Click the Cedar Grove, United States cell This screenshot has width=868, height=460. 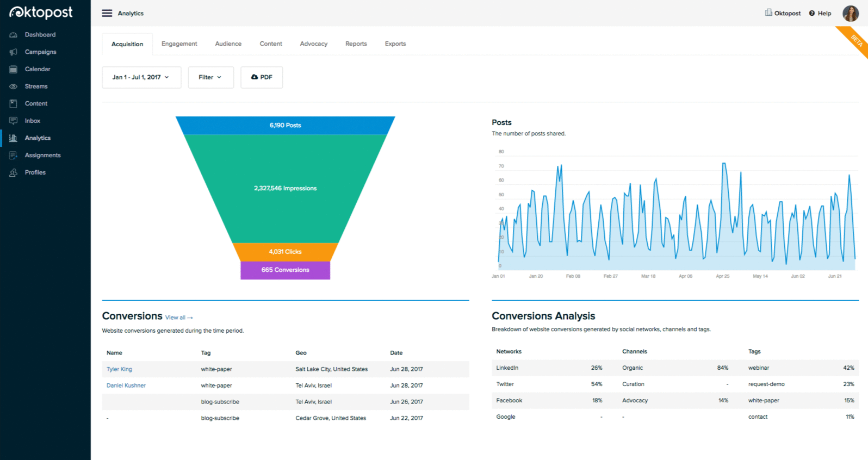[x=331, y=418]
